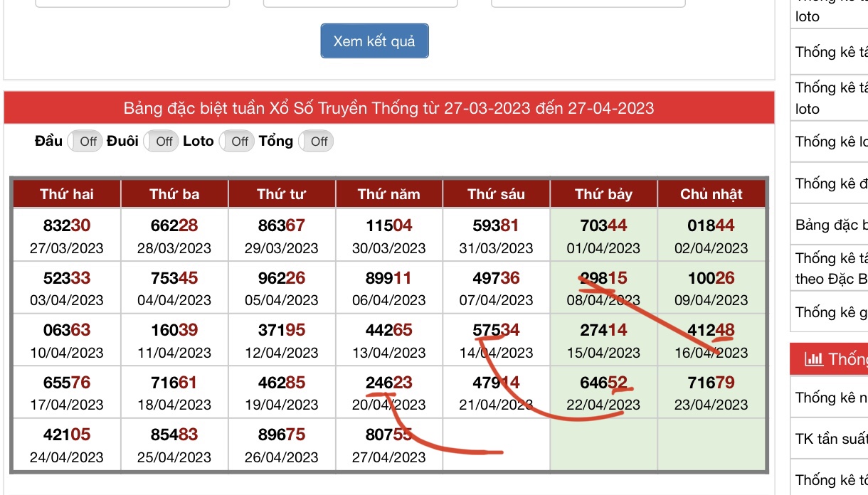Click the Thứ hai column header

pyautogui.click(x=67, y=194)
